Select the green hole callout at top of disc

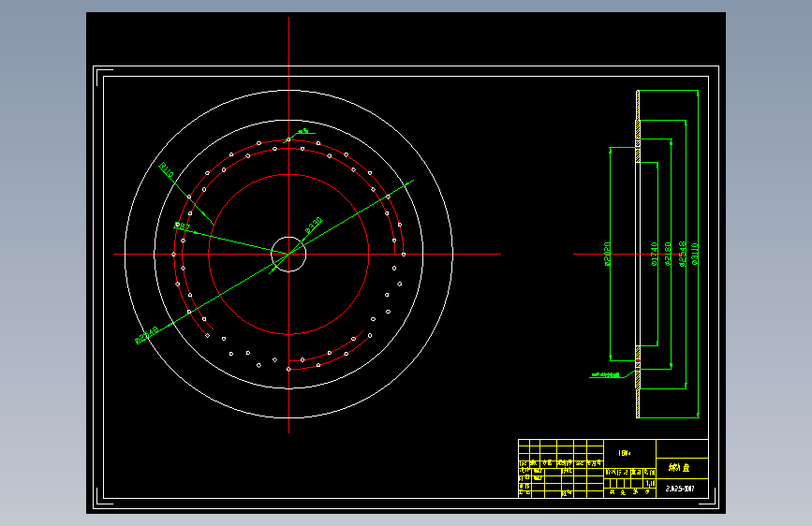[x=303, y=131]
